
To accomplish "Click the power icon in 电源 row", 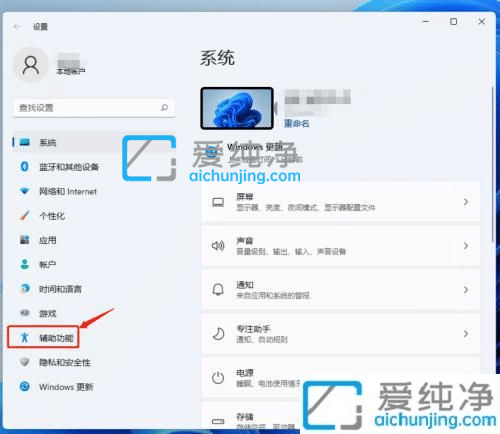I will click(218, 378).
